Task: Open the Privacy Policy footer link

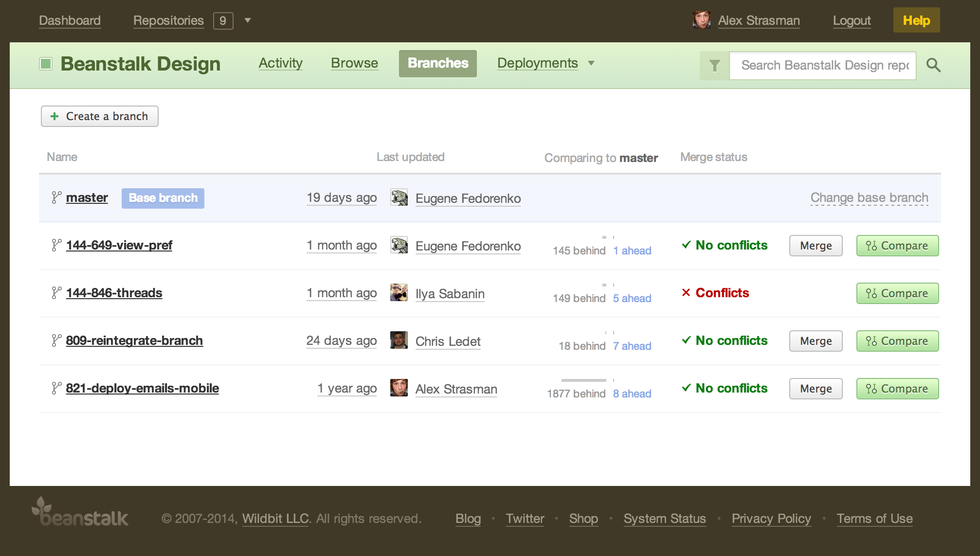Action: tap(771, 519)
